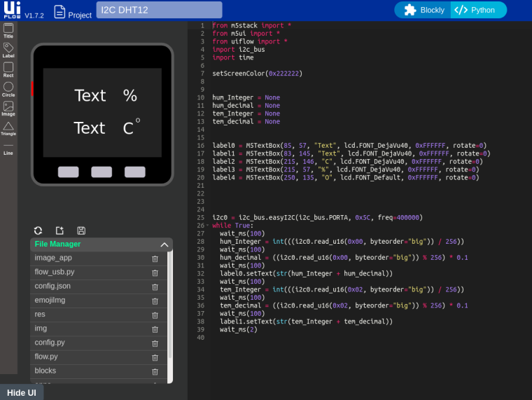Select the Line tool
The image size is (532, 400).
8,149
